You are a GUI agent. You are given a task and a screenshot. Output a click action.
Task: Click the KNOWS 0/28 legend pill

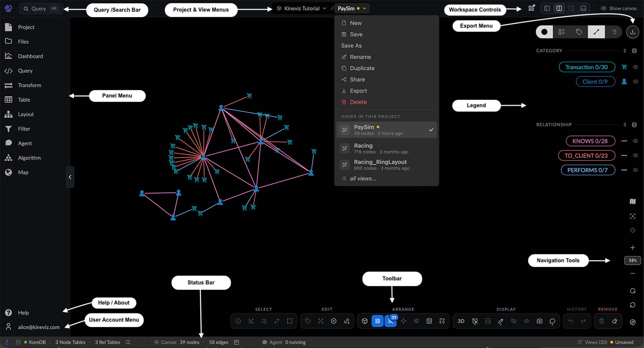point(590,141)
